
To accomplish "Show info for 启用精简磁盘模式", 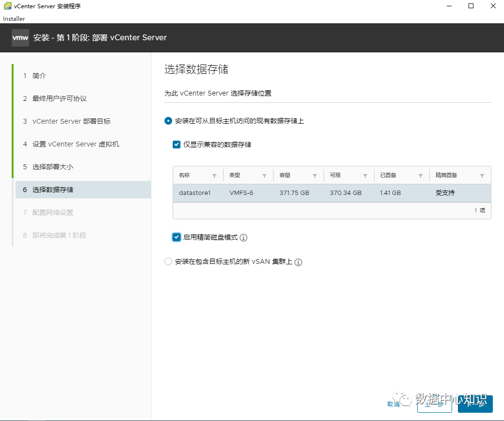I will [x=244, y=238].
